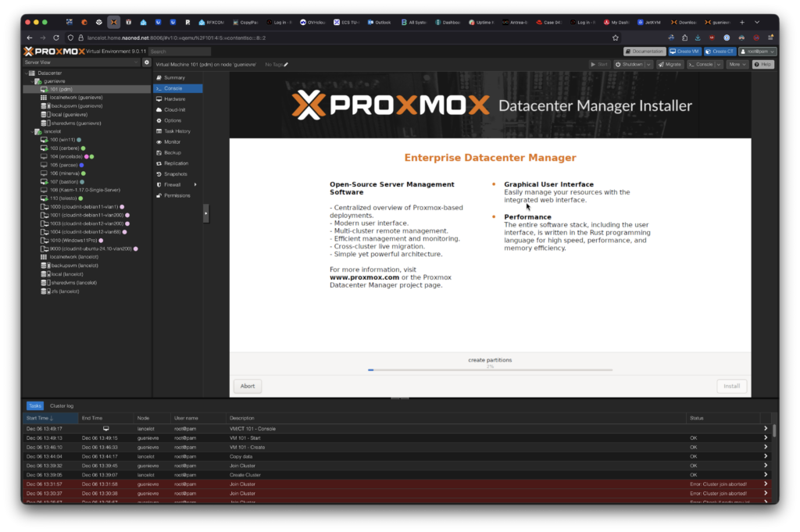Image resolution: width=800 pixels, height=532 pixels.
Task: Click the pencil icon to edit tags
Action: pyautogui.click(x=286, y=64)
